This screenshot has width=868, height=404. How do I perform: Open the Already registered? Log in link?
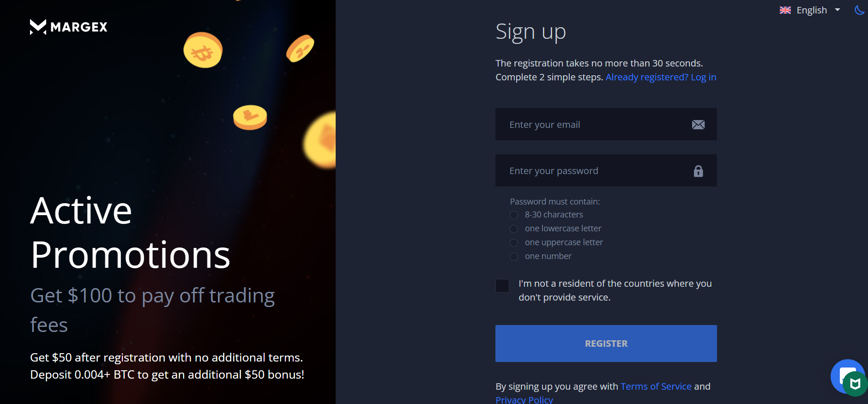661,77
